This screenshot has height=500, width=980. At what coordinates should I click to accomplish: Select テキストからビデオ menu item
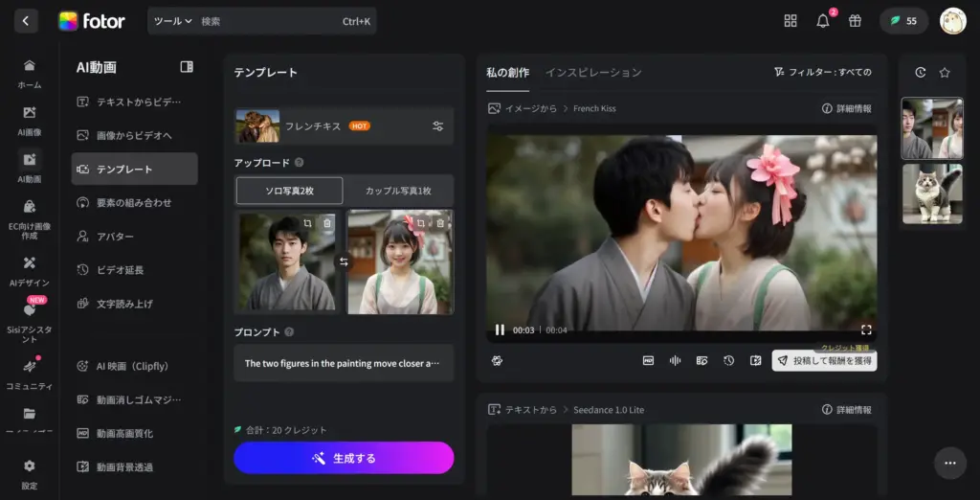pos(134,102)
